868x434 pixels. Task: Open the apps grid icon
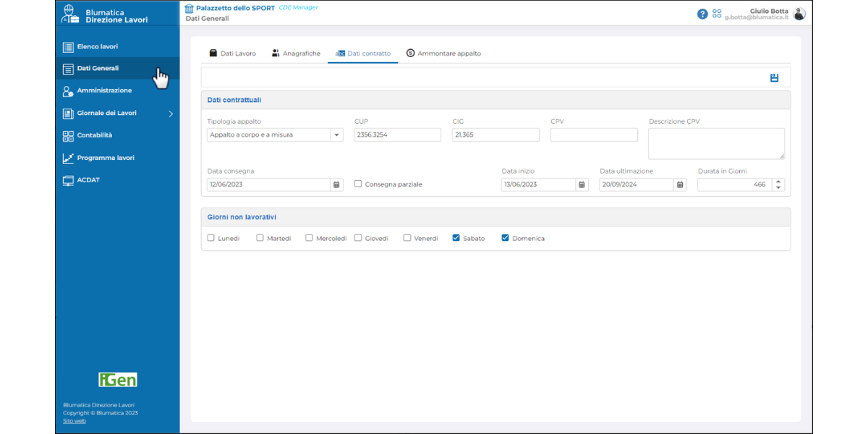coord(717,14)
